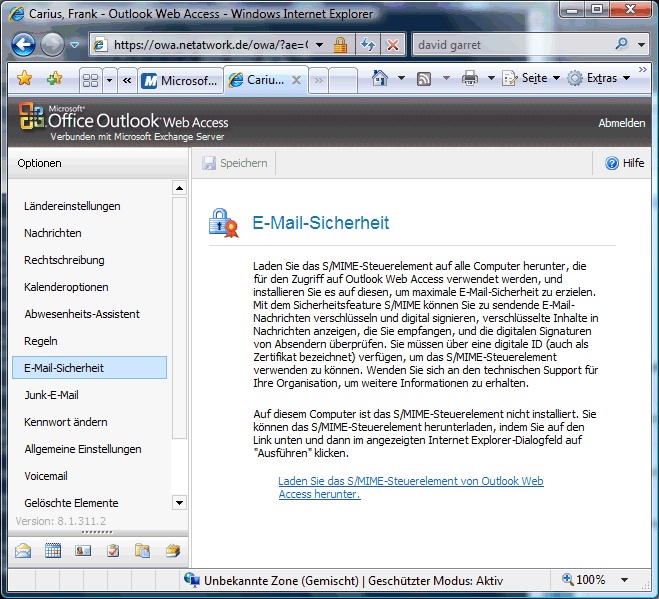Click the RSS feeds icon
This screenshot has width=659, height=599.
[x=424, y=79]
